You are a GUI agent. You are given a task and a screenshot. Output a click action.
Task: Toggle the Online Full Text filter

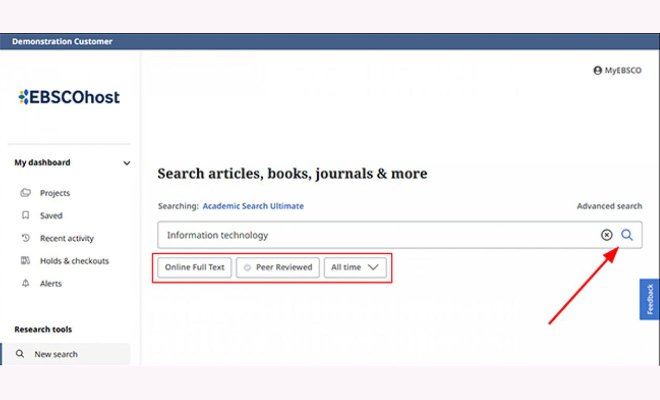click(x=194, y=267)
